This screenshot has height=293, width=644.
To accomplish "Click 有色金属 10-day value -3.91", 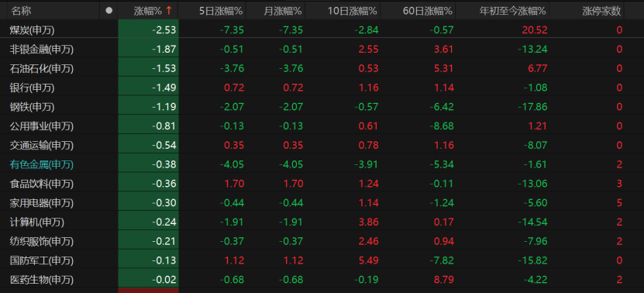I will pyautogui.click(x=366, y=164).
